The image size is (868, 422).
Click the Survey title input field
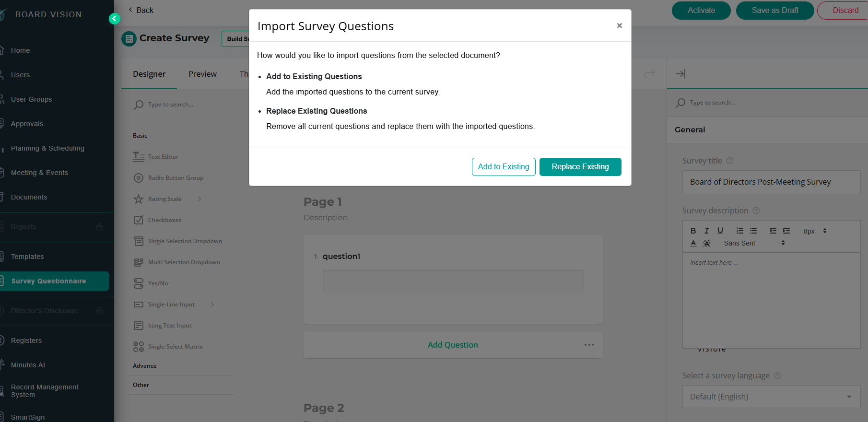pyautogui.click(x=771, y=182)
